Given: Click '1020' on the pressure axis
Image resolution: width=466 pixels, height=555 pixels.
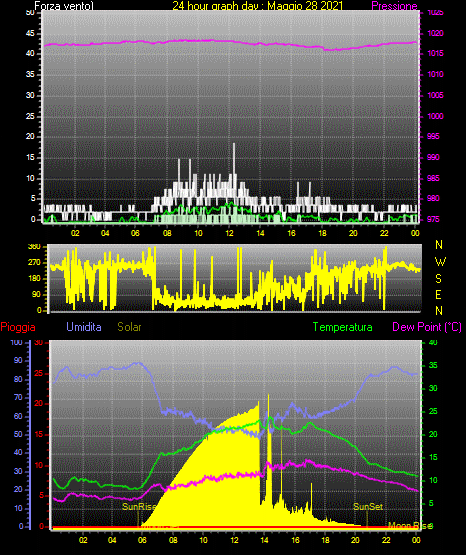Looking at the screenshot, I should click(435, 33).
